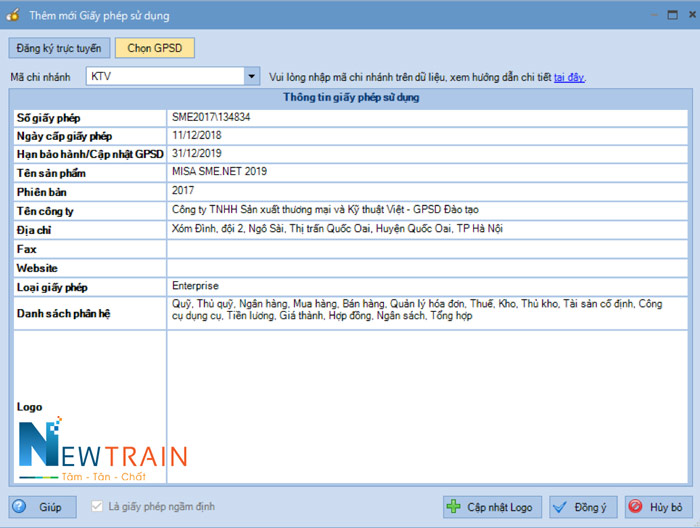Select issue date 11/12/2018
The height and width of the screenshot is (528, 700).
click(197, 135)
